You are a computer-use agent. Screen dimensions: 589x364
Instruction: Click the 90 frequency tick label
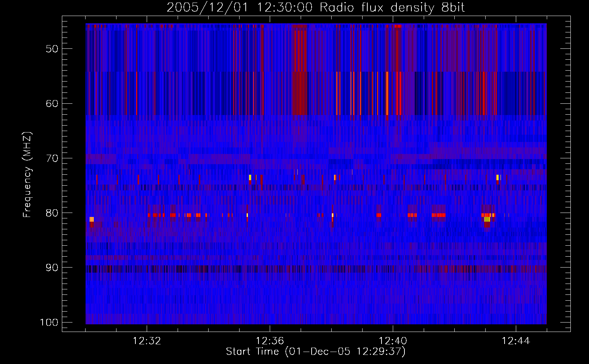coord(52,268)
